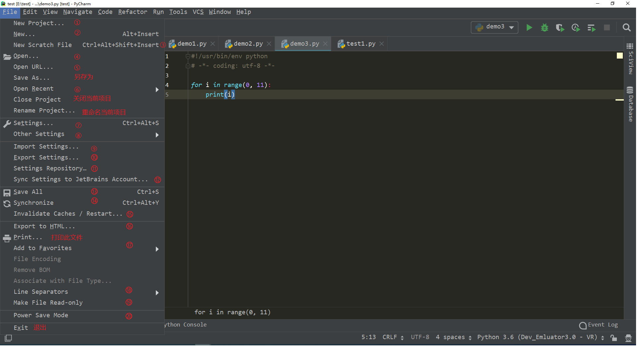Switch to the test1.py tab

(x=361, y=43)
